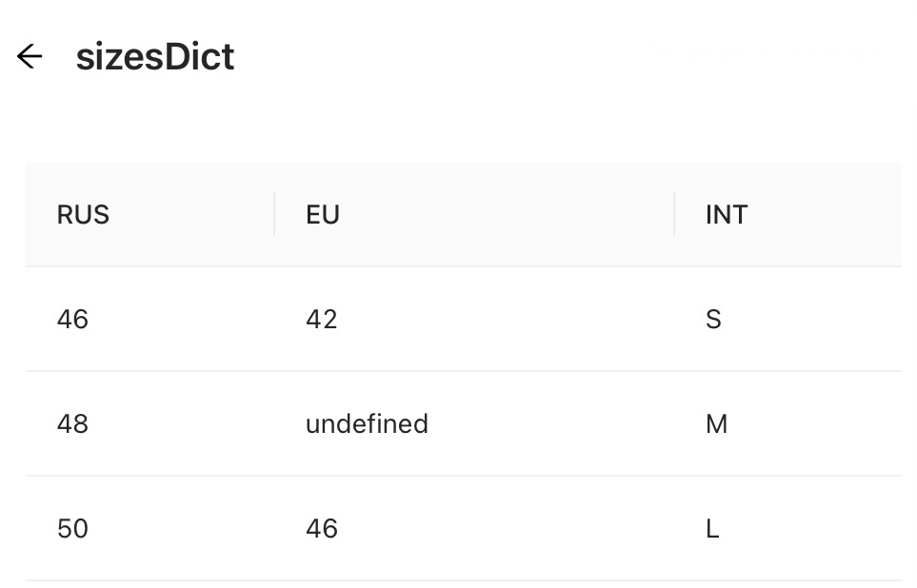The width and height of the screenshot is (917, 588).
Task: Select the INT cell showing M
Action: 716,424
